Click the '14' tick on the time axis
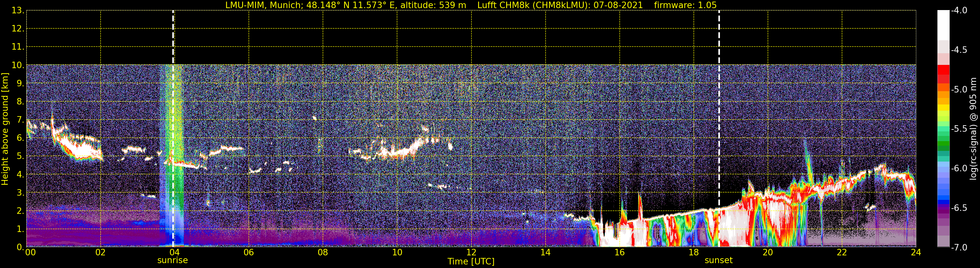980x268 pixels. (545, 252)
